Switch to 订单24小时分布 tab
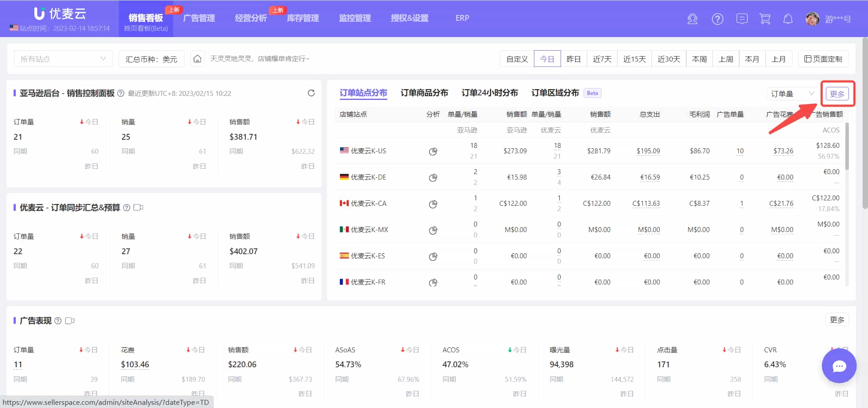Screen dimensions: 868x408 tap(490, 93)
